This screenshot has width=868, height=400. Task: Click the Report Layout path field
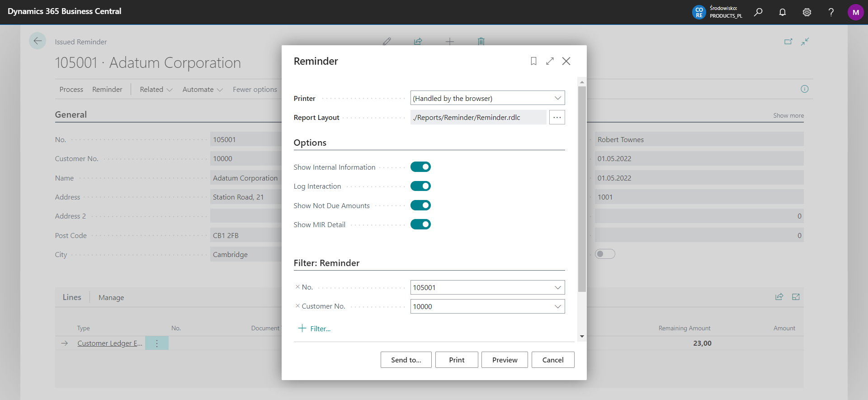pyautogui.click(x=478, y=117)
